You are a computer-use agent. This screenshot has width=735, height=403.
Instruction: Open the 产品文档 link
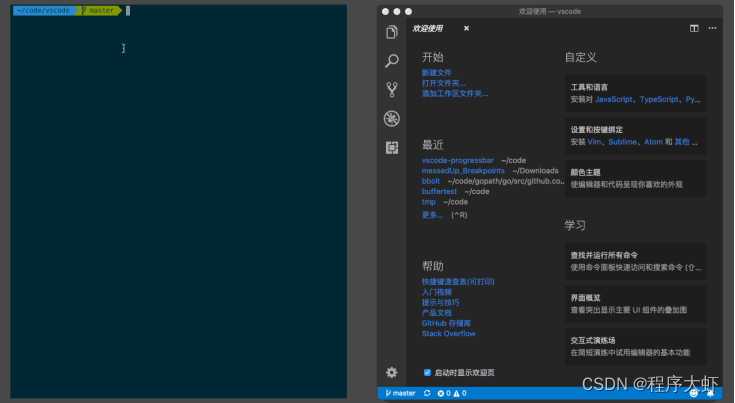[436, 313]
